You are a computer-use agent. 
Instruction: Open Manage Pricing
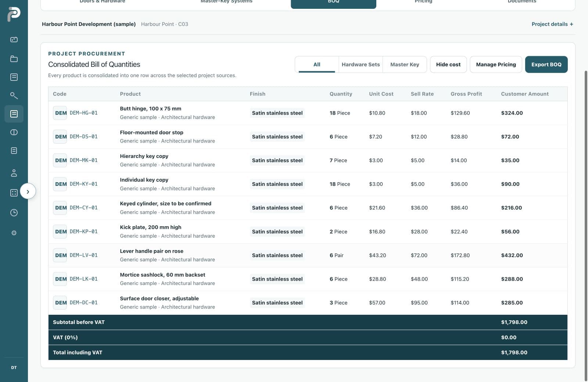(x=496, y=65)
